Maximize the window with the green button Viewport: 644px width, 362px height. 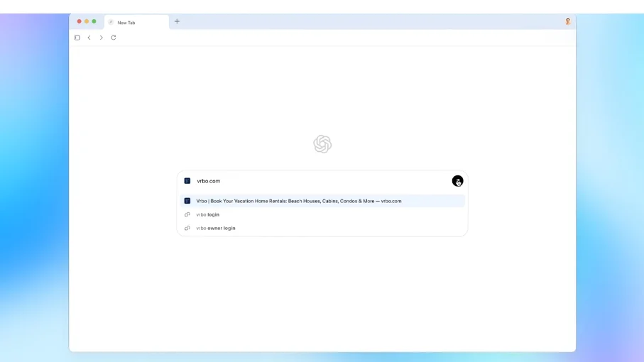point(94,21)
